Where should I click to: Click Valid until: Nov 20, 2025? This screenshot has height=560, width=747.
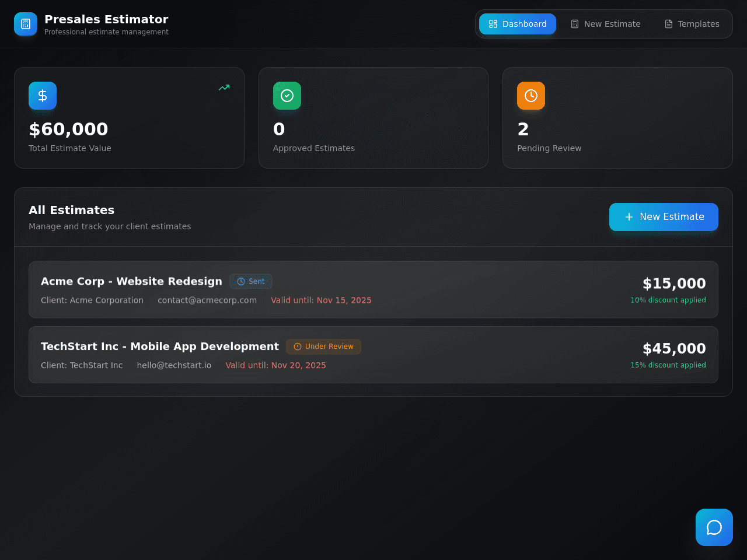pyautogui.click(x=275, y=365)
